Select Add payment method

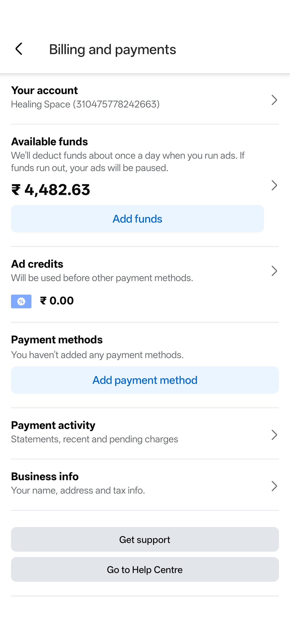point(145,380)
